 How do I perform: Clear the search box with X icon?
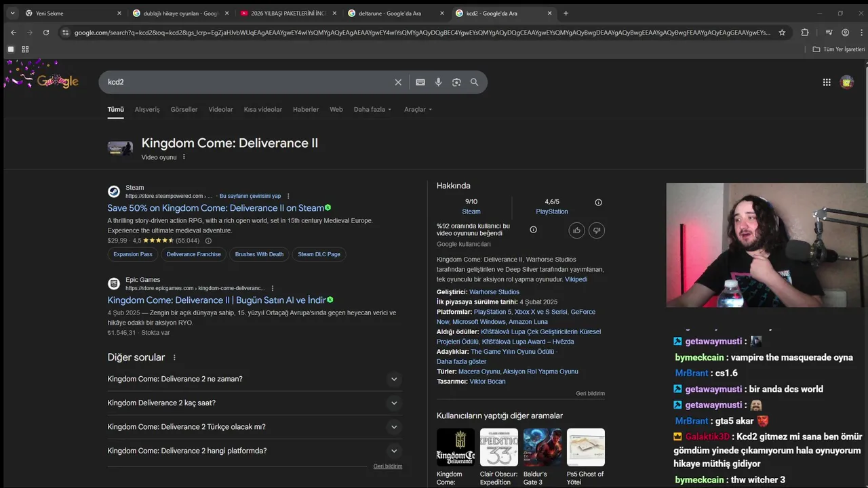point(398,82)
